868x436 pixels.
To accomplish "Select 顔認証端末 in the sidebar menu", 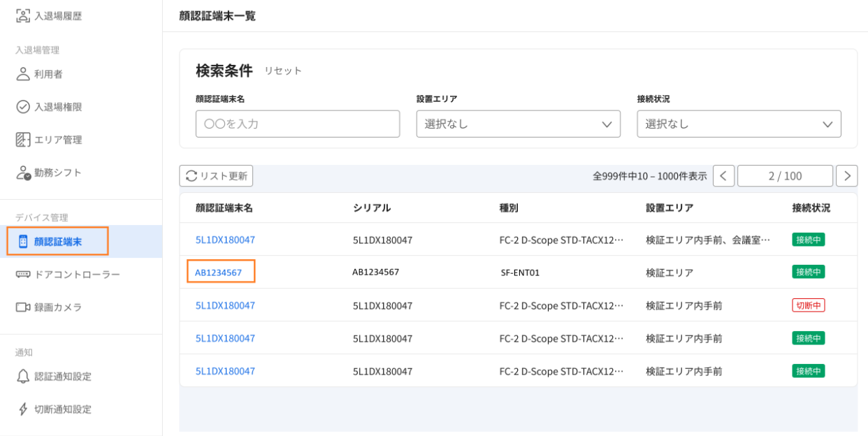I will (x=57, y=241).
